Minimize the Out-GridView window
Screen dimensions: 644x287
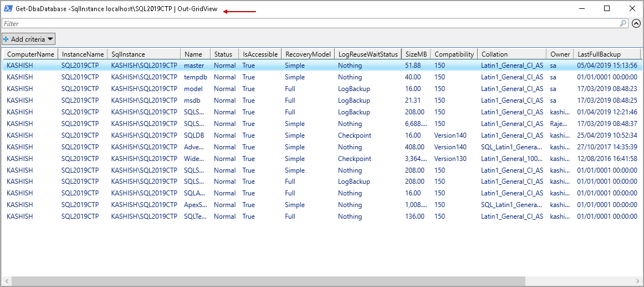pos(581,8)
